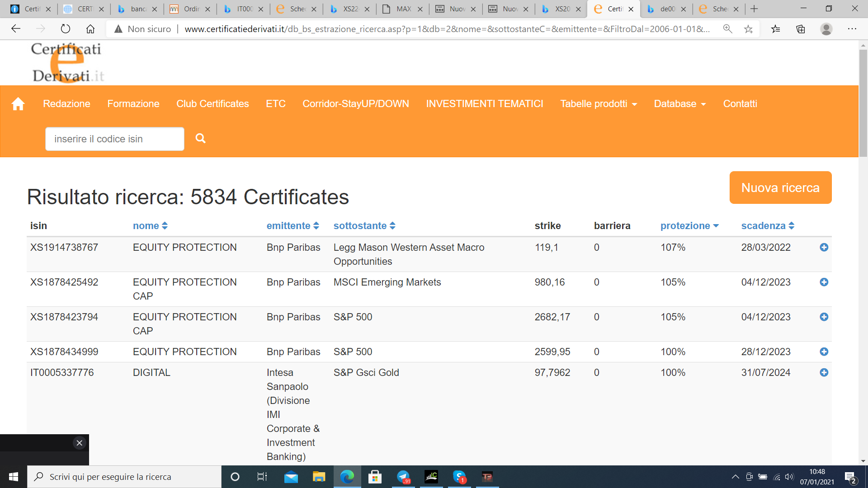Viewport: 868px width, 488px height.
Task: Click the browser Back arrow
Action: point(16,29)
